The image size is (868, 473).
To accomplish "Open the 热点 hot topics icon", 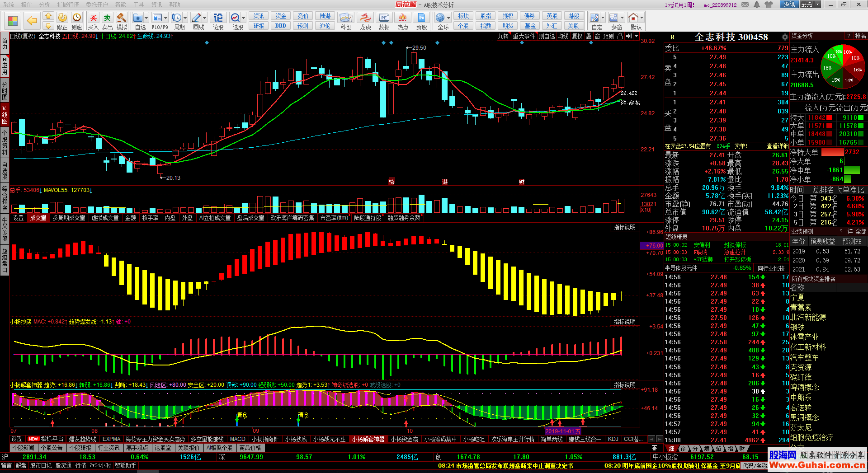I will [x=403, y=21].
